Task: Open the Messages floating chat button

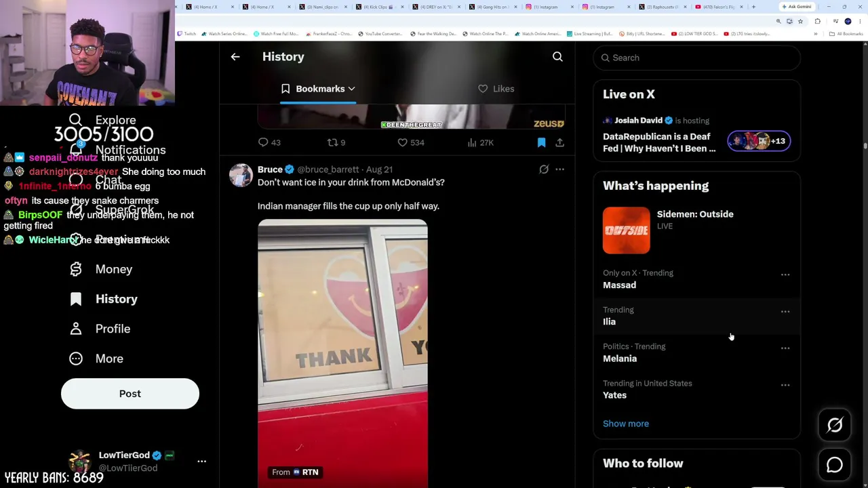Action: tap(835, 465)
